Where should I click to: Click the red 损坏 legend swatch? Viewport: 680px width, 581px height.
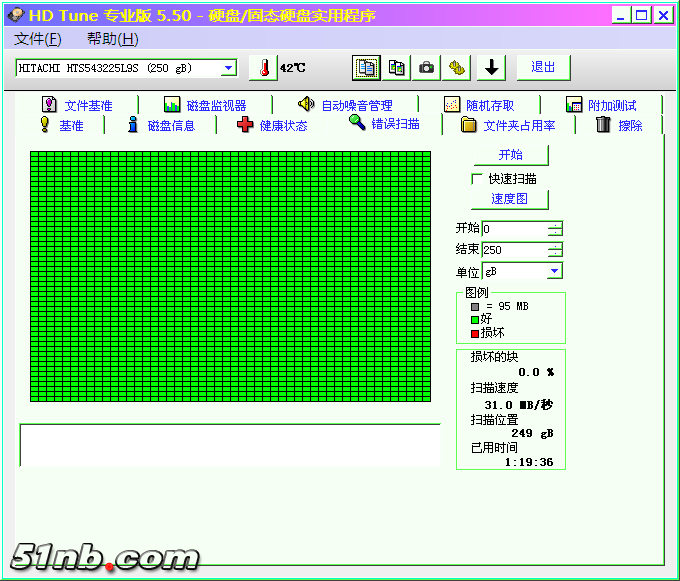475,333
